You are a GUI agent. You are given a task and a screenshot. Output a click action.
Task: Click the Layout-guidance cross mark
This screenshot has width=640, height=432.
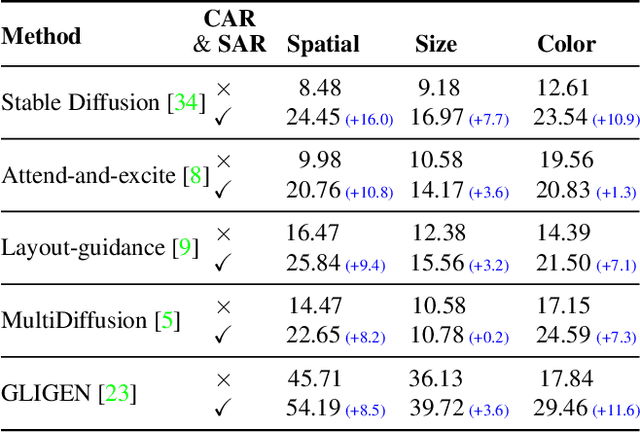coord(223,233)
